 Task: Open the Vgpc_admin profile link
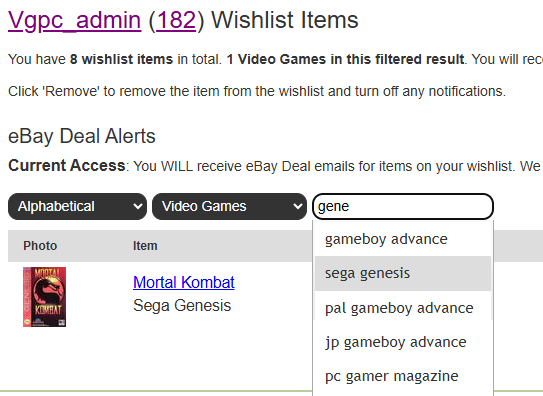tap(74, 20)
